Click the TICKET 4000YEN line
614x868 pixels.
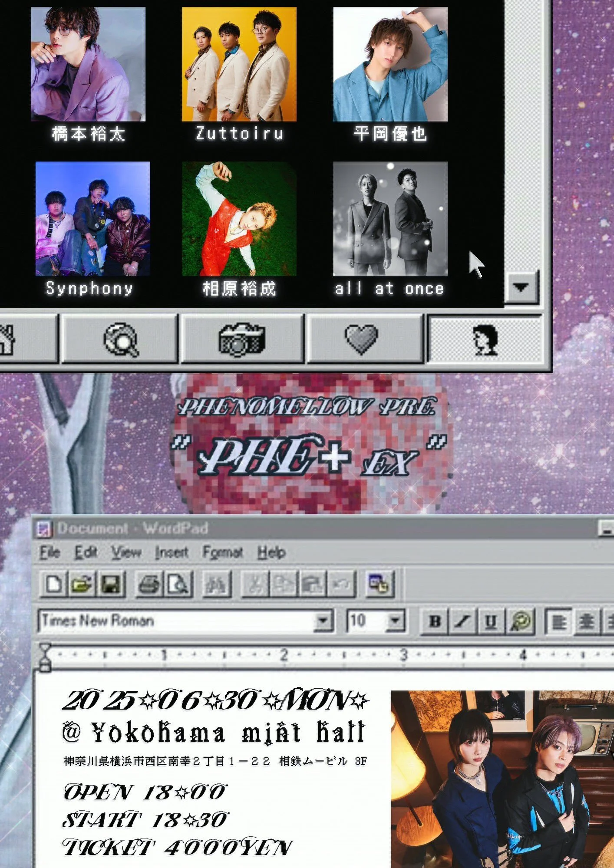pos(178,848)
